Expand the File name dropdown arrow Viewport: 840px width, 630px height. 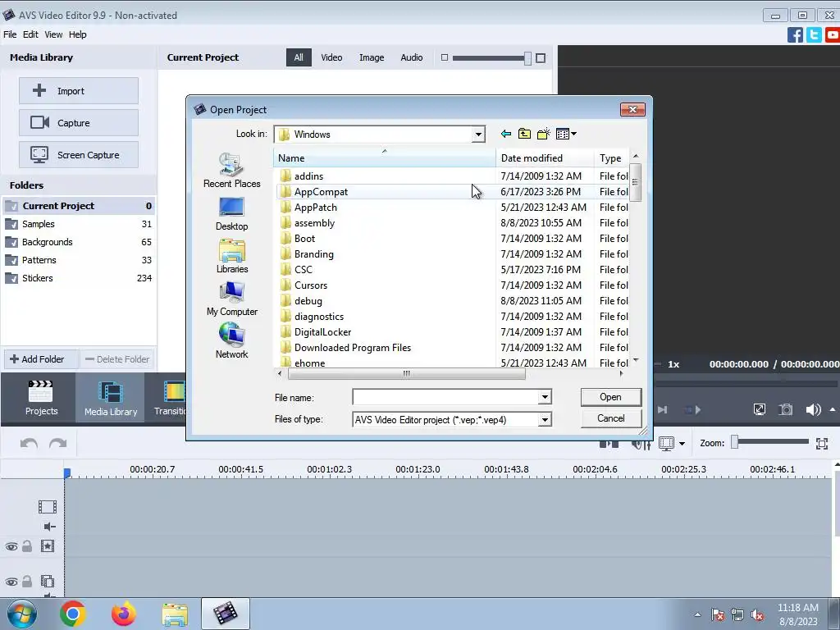tap(545, 397)
